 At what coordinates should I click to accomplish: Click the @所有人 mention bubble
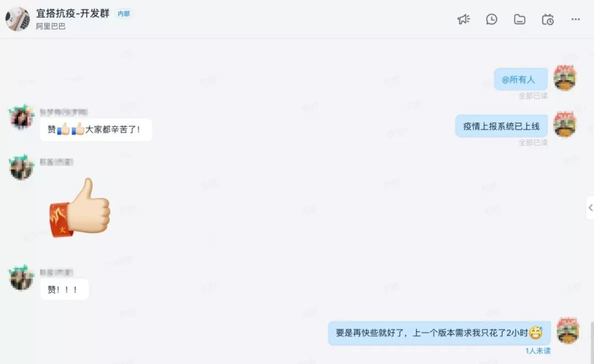(x=521, y=80)
